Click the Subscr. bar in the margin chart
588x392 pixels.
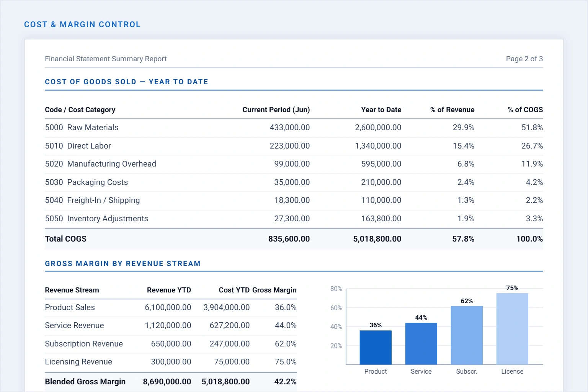pyautogui.click(x=467, y=335)
